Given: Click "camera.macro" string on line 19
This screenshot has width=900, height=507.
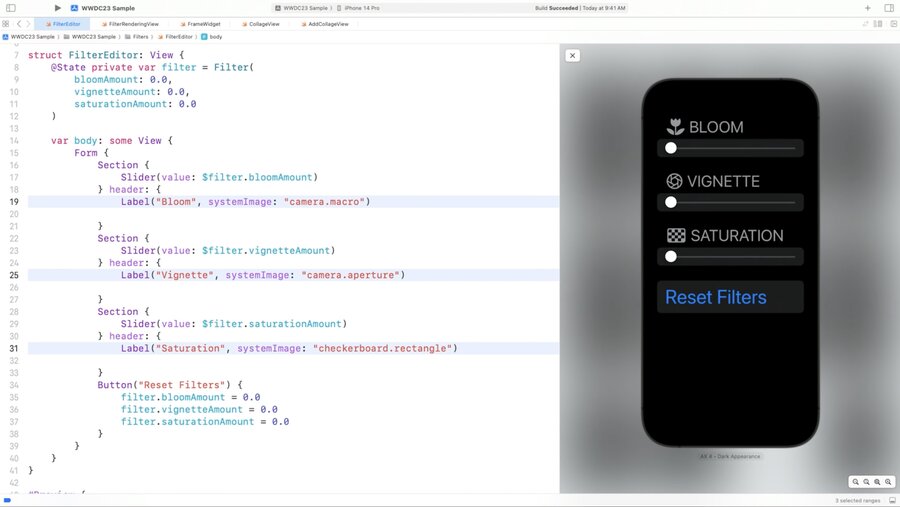Looking at the screenshot, I should point(324,202).
